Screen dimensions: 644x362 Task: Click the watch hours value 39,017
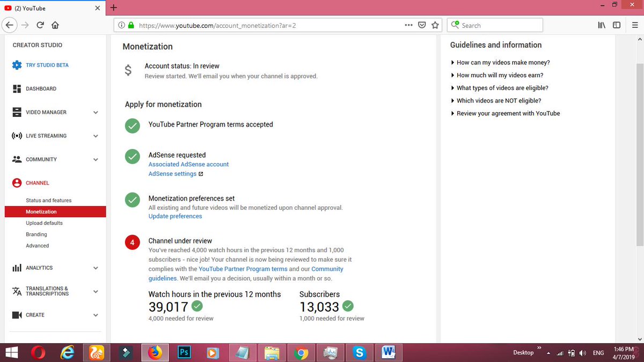(x=169, y=307)
